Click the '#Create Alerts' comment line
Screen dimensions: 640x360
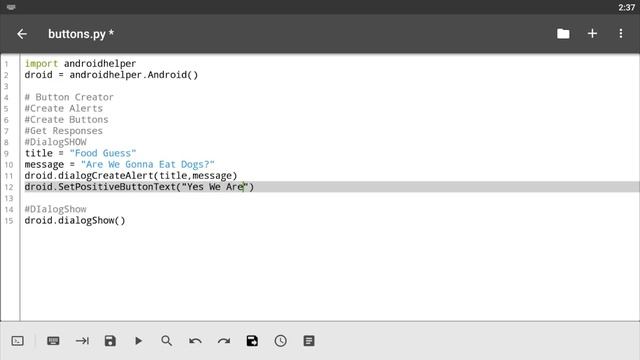point(64,109)
